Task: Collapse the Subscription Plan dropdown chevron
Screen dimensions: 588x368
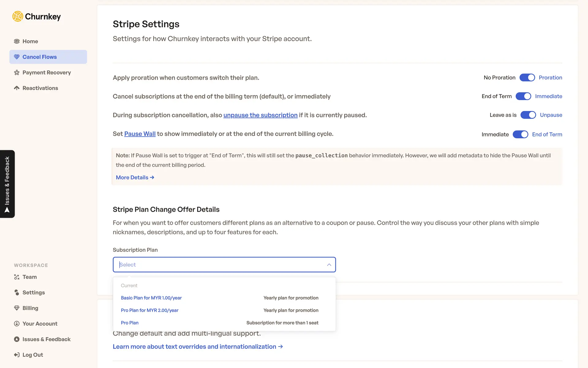Action: pyautogui.click(x=329, y=265)
